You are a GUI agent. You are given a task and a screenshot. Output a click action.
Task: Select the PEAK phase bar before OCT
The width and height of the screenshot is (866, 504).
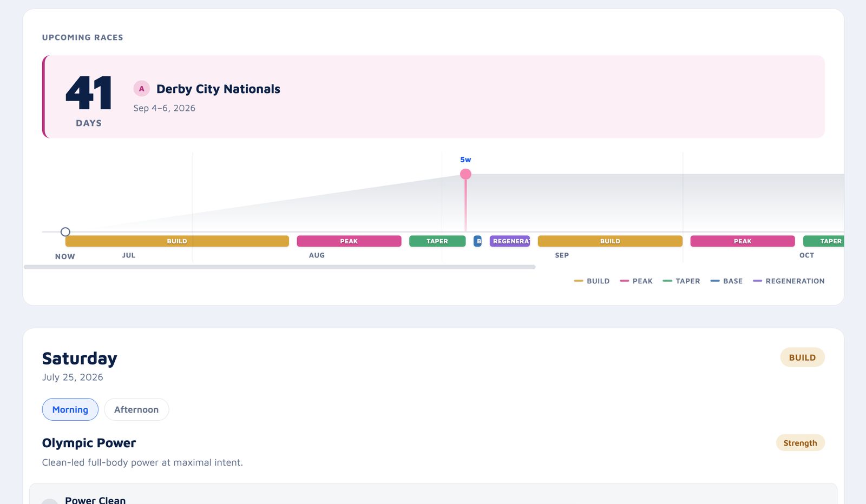click(743, 241)
